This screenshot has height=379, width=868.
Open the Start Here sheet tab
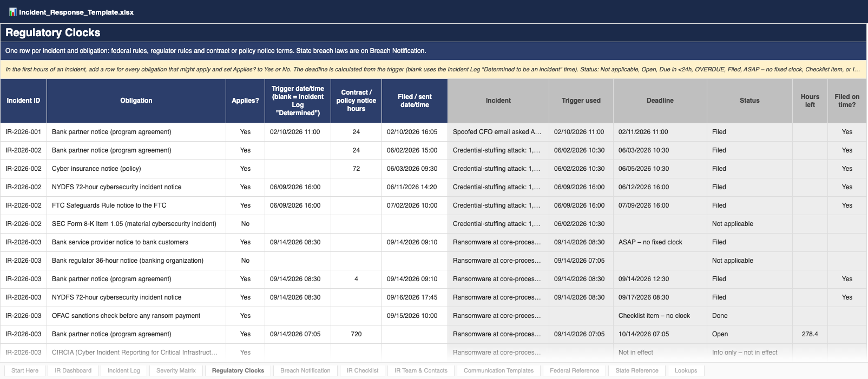pos(25,370)
